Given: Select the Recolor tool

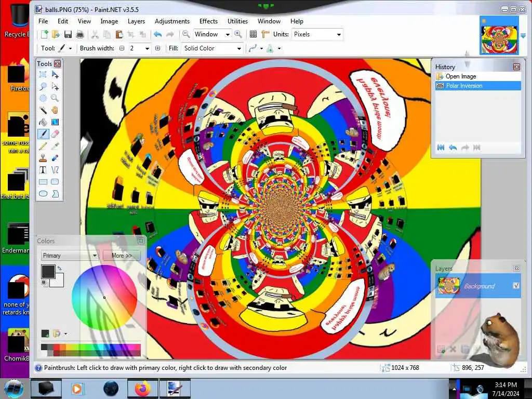Looking at the screenshot, I should (55, 158).
